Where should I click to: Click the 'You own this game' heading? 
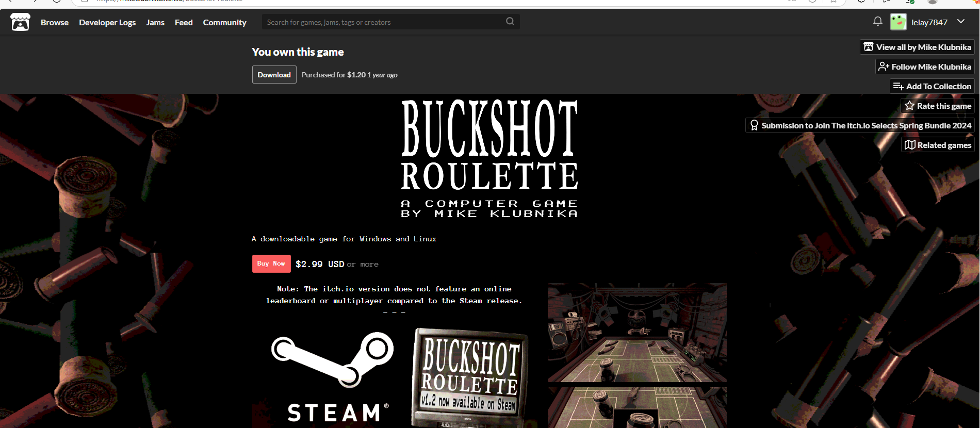point(298,52)
